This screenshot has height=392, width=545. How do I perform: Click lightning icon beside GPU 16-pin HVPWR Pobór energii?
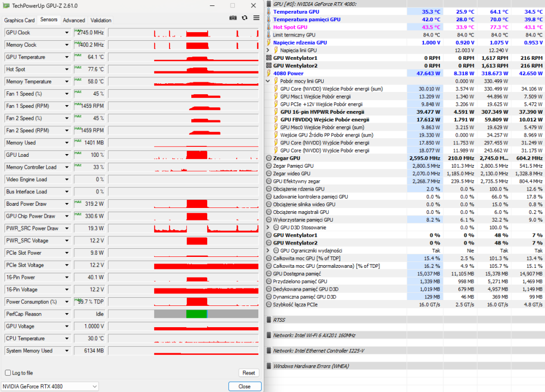pos(276,112)
